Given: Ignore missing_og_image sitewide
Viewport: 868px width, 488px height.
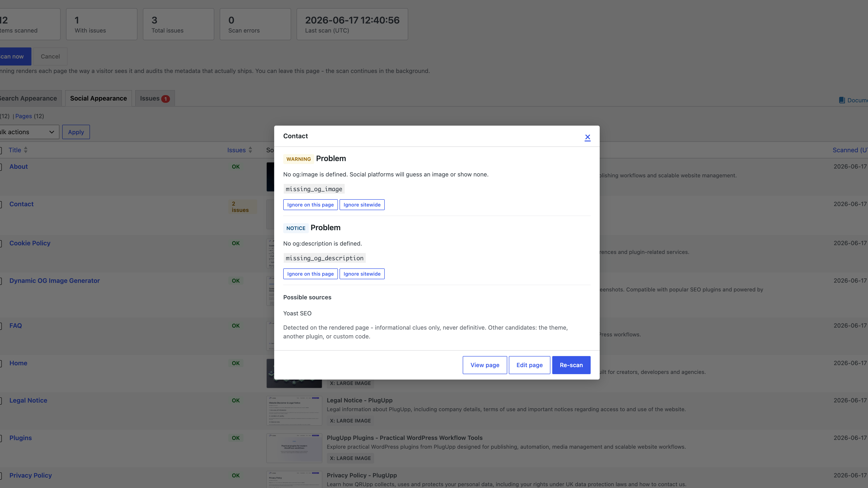Looking at the screenshot, I should tap(362, 205).
